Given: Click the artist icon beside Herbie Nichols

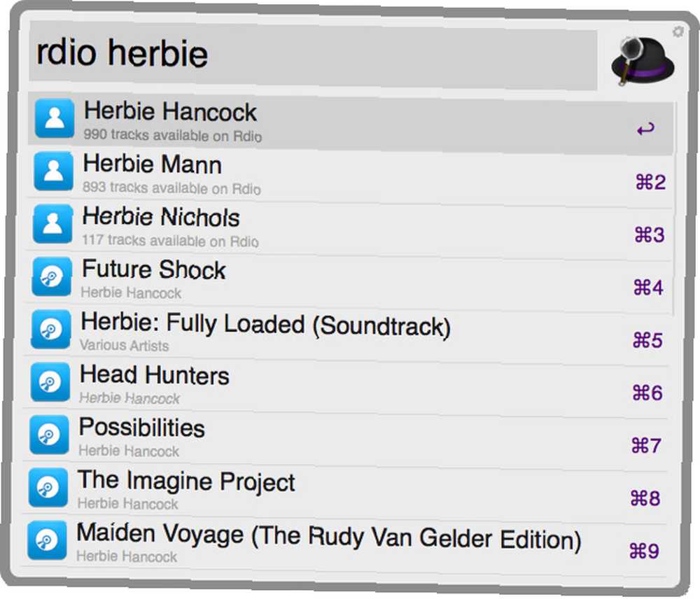Looking at the screenshot, I should point(52,224).
